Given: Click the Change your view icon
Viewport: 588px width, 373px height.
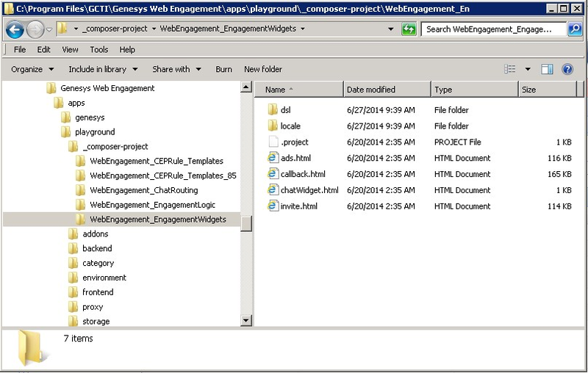Looking at the screenshot, I should (x=509, y=69).
